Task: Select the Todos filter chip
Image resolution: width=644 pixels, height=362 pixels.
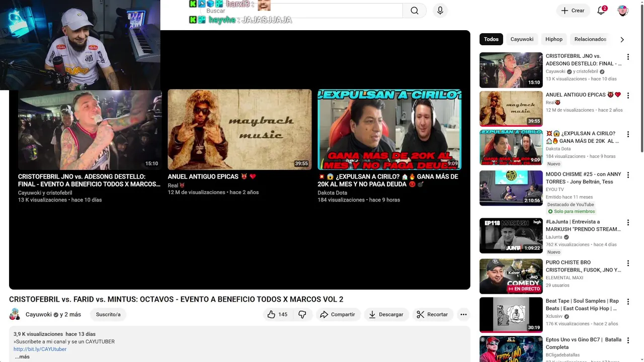Action: pyautogui.click(x=491, y=39)
